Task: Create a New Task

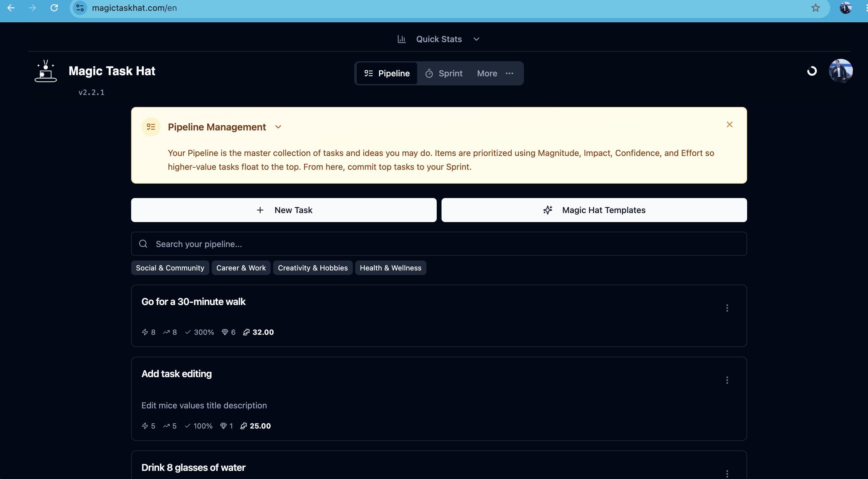Action: (x=284, y=210)
